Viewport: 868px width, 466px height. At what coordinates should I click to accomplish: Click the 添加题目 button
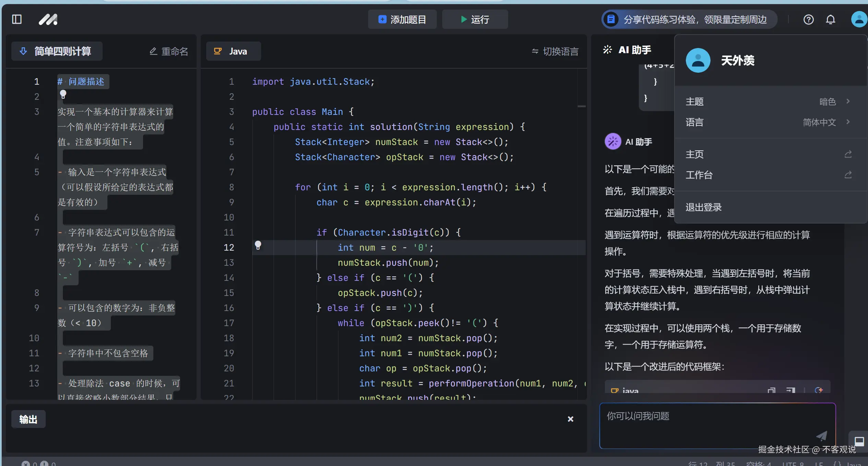[402, 19]
